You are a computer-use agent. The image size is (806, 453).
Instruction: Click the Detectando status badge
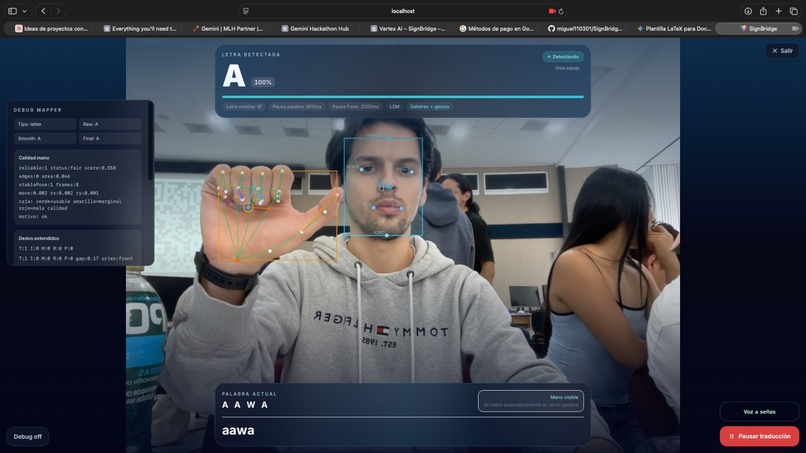point(563,57)
